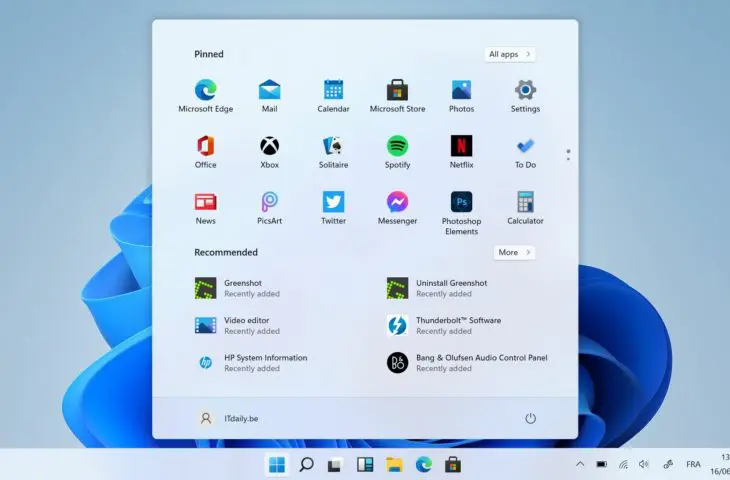This screenshot has width=730, height=480.
Task: Open the To Do app
Action: tap(525, 152)
